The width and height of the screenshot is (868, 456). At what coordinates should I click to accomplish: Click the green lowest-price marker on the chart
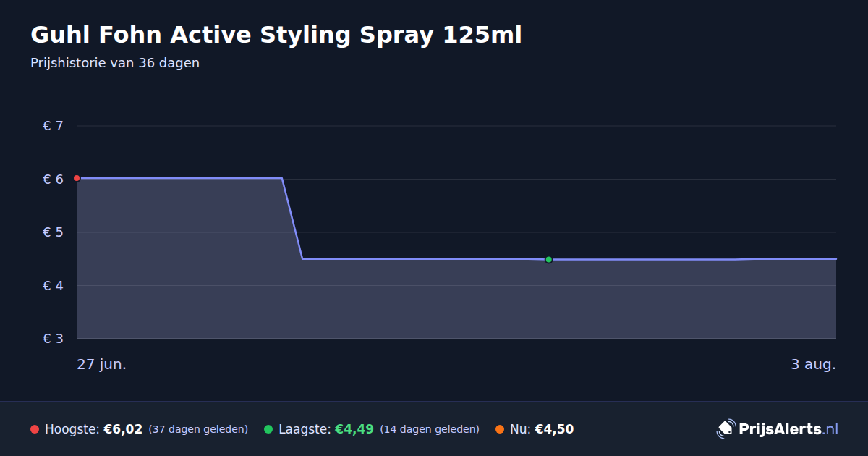[x=548, y=259]
